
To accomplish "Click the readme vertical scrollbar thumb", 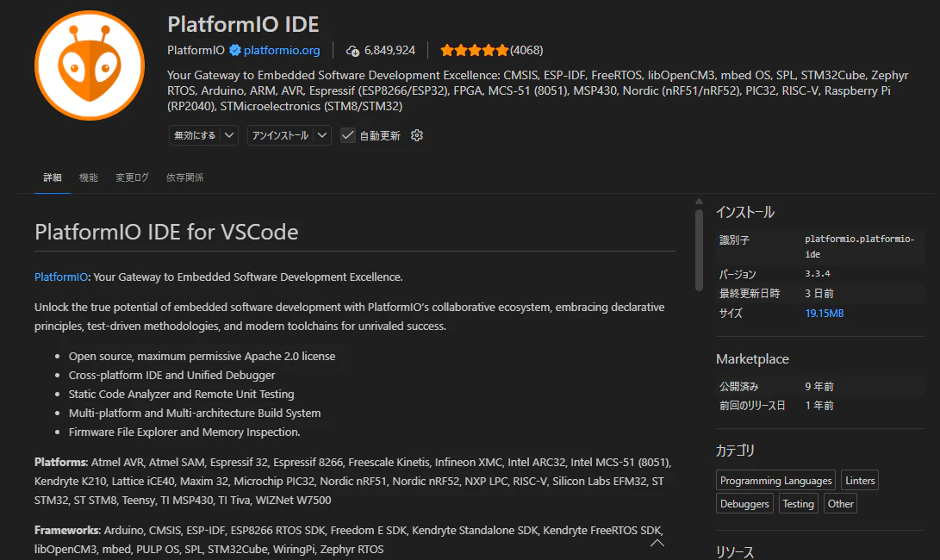I will 699,249.
